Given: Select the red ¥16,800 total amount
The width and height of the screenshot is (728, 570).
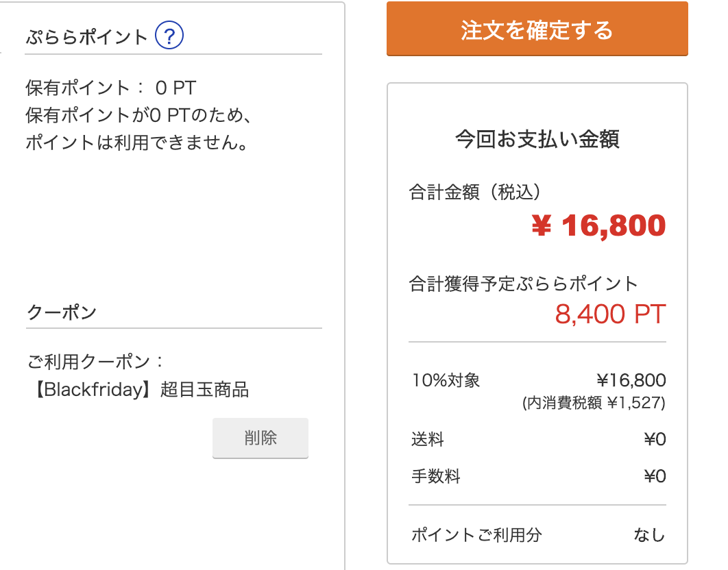Looking at the screenshot, I should [x=599, y=226].
